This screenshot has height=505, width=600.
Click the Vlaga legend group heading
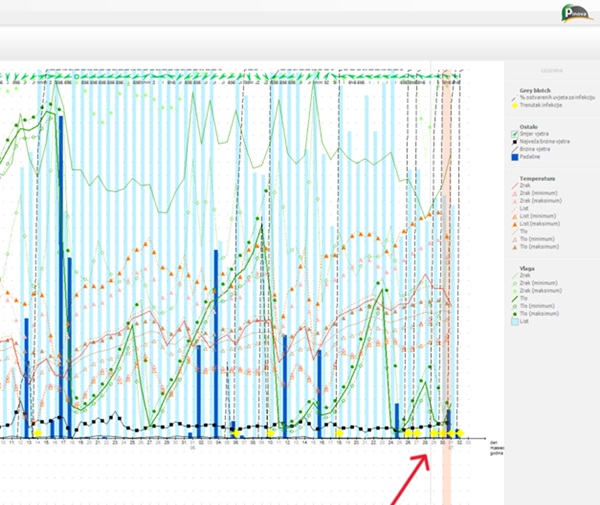527,269
